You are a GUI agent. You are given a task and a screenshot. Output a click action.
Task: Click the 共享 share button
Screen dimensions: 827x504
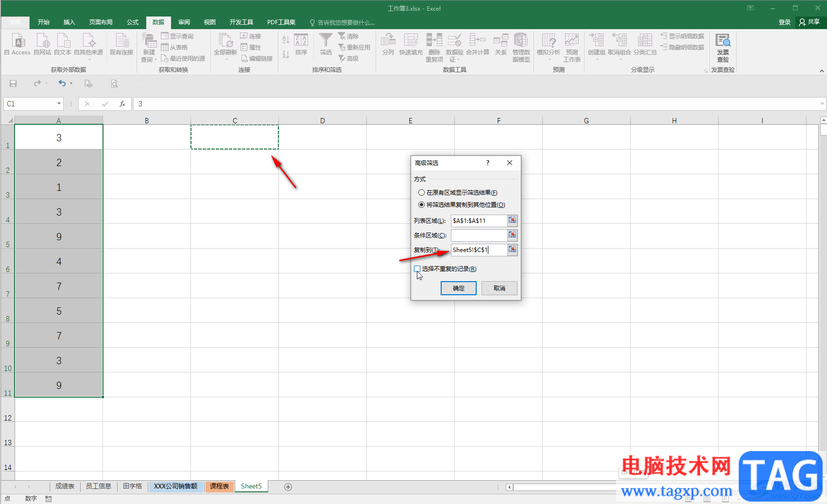pyautogui.click(x=810, y=22)
